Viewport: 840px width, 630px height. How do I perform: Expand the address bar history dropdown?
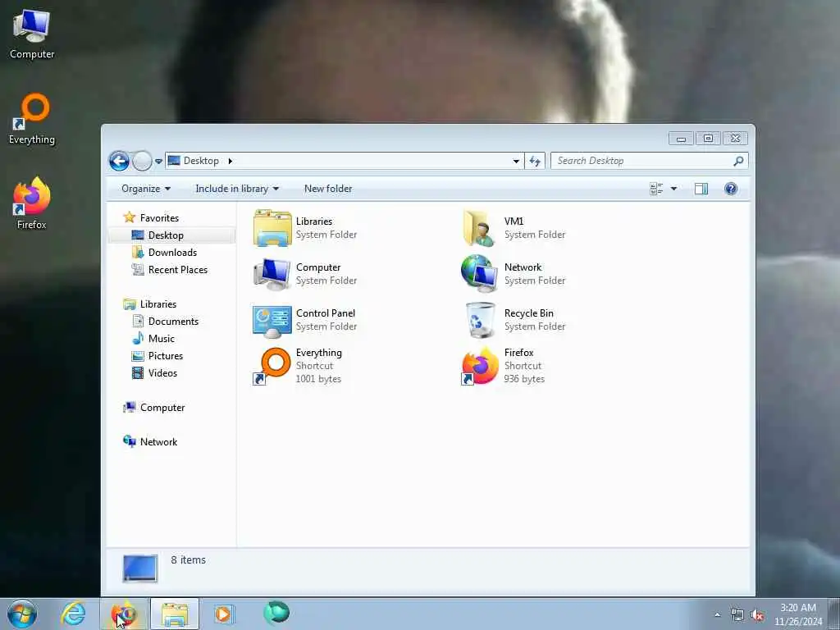tap(516, 161)
